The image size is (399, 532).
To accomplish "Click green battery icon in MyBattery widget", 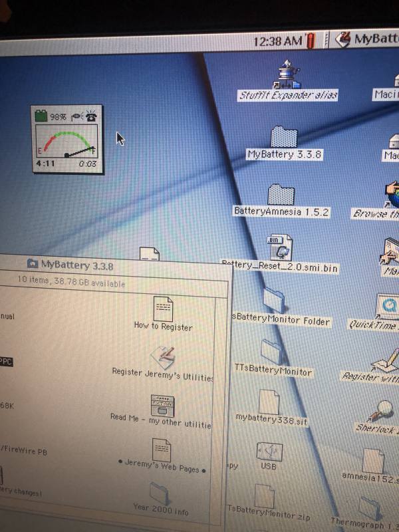I will tap(41, 115).
